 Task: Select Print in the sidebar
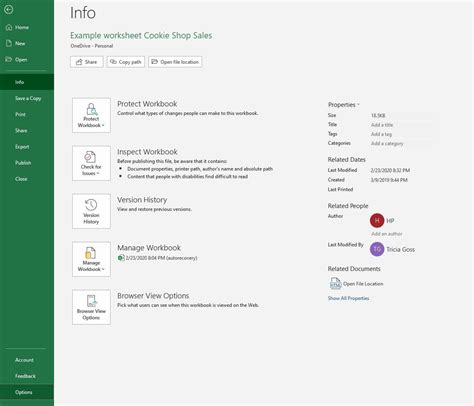tap(27, 114)
